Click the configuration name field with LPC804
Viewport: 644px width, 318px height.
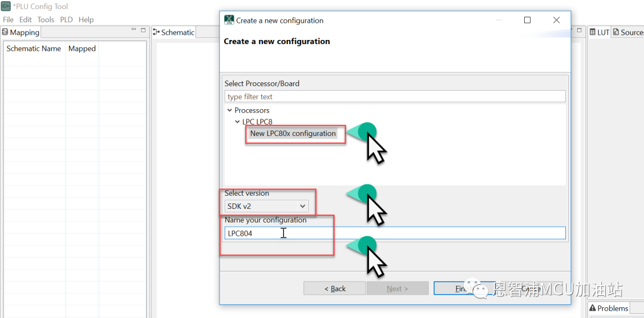tap(395, 233)
